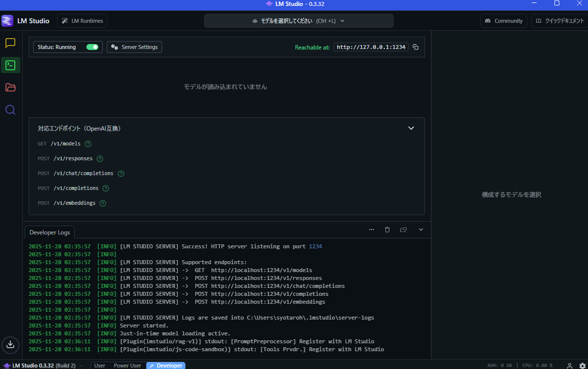
Task: Click the RAM usage status entry
Action: (x=500, y=366)
